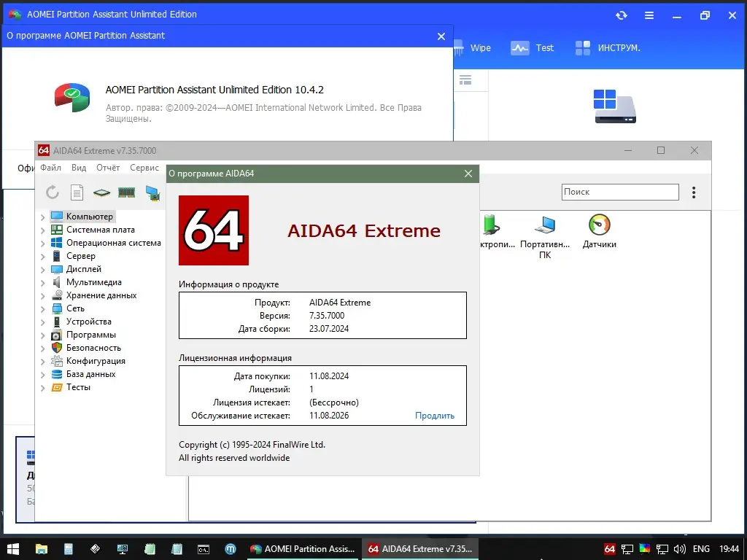Open the Сервис menu in AIDA64
The height and width of the screenshot is (560, 747).
[144, 167]
